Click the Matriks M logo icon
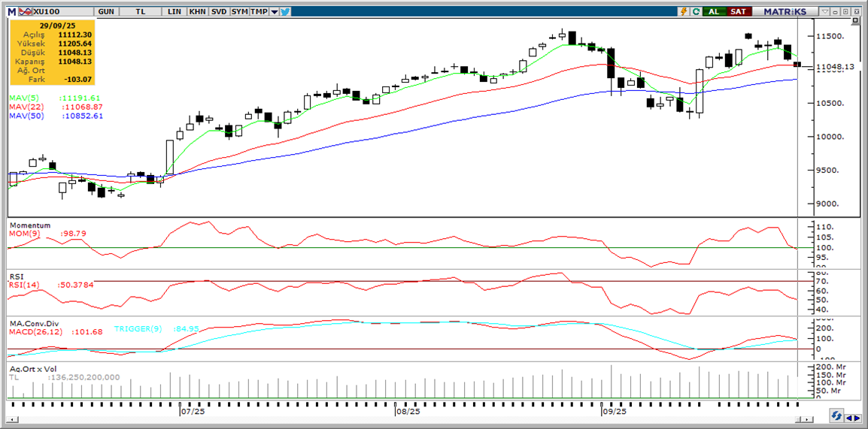The image size is (868, 429). coord(12,12)
